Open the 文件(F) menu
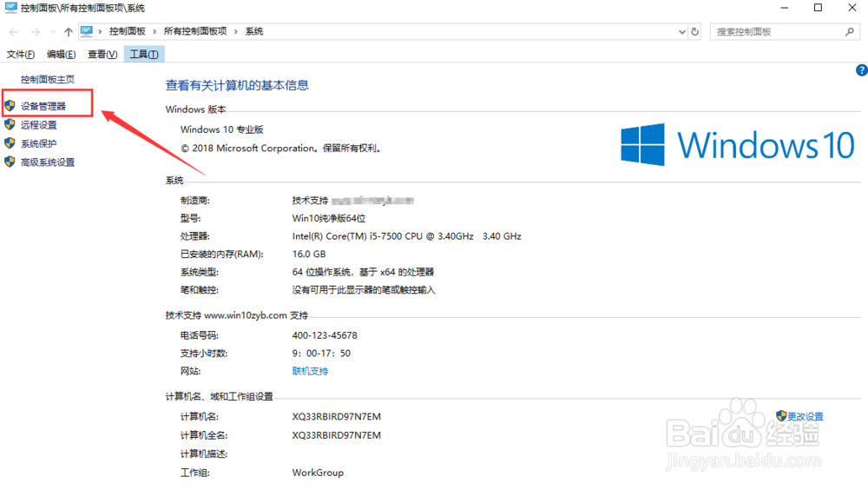 pos(21,55)
